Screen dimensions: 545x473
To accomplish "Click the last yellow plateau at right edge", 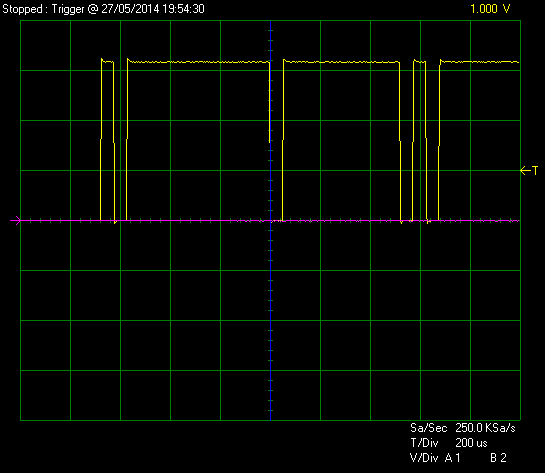I will tap(479, 62).
